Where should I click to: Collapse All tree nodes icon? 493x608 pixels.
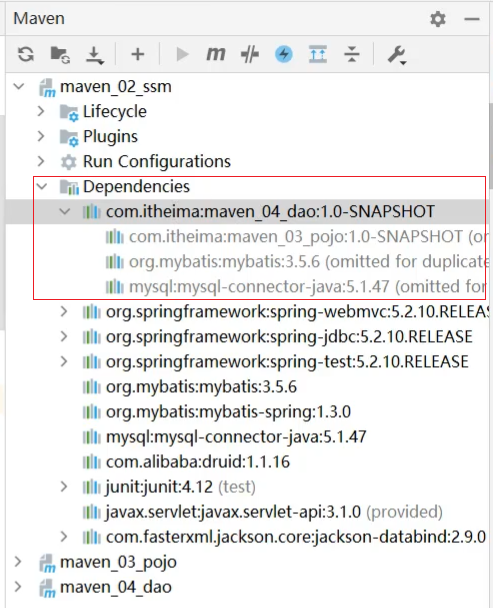pyautogui.click(x=352, y=54)
